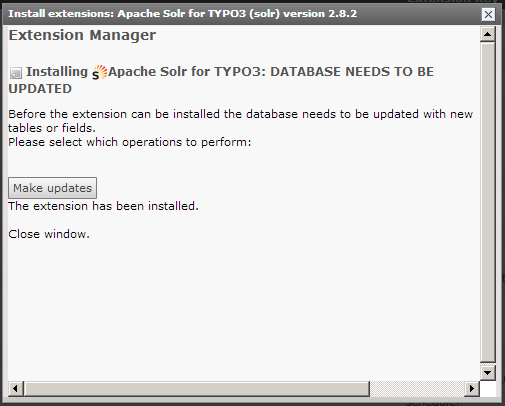This screenshot has width=505, height=406.
Task: Close the Install extensions dialog
Action: [488, 14]
